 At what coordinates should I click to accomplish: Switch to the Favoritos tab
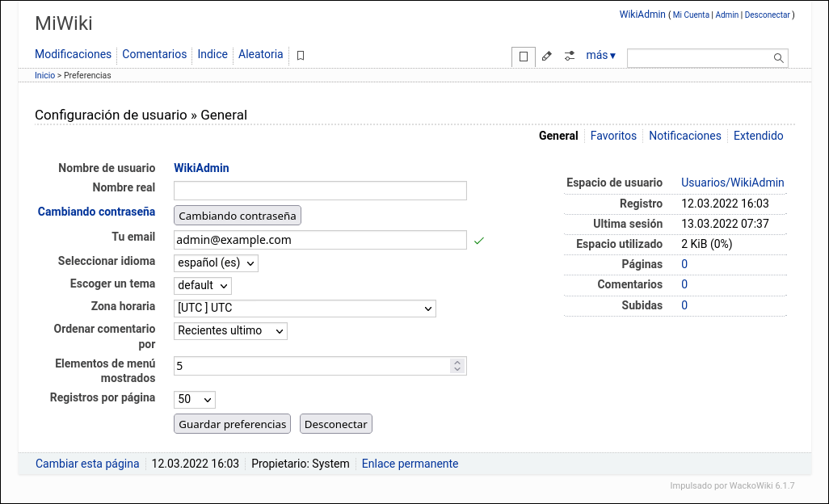(x=613, y=136)
